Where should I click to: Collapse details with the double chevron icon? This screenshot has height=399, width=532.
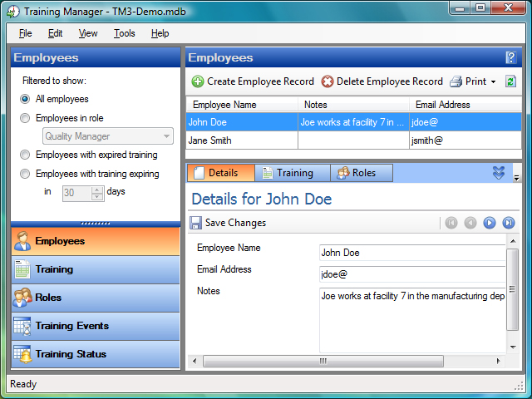[499, 173]
